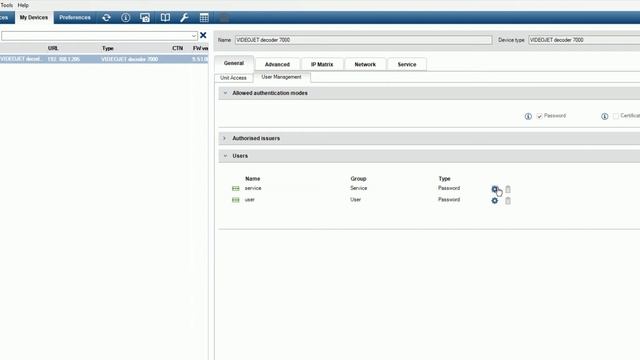Open the table view toolbar icon
640x360 pixels.
tap(204, 18)
